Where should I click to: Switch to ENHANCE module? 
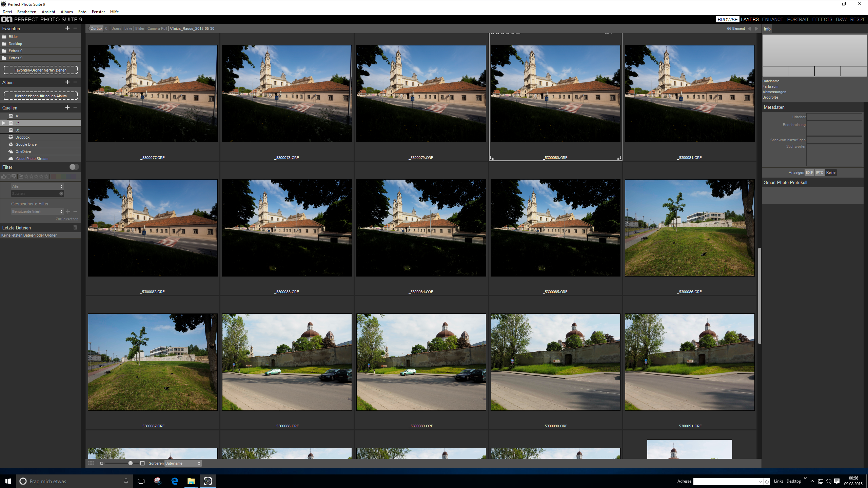[x=773, y=19]
